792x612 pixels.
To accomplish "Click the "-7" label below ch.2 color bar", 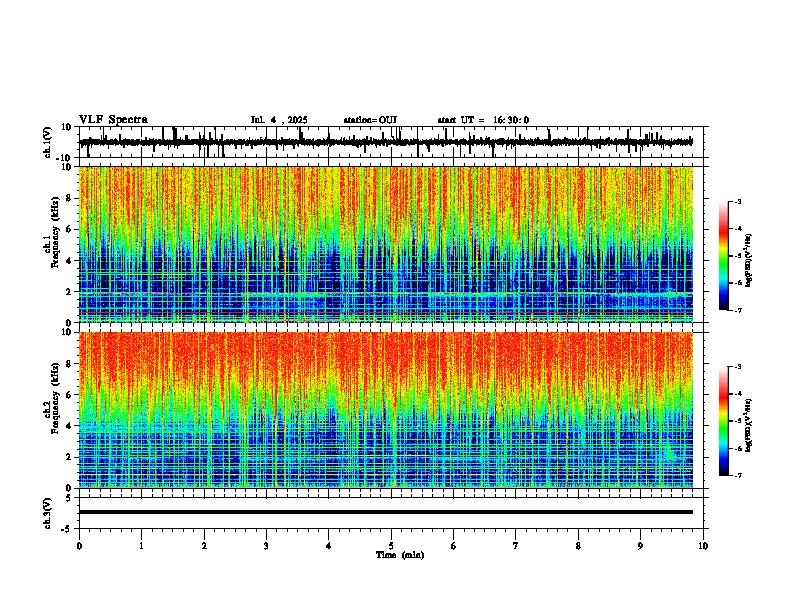I will pos(738,475).
